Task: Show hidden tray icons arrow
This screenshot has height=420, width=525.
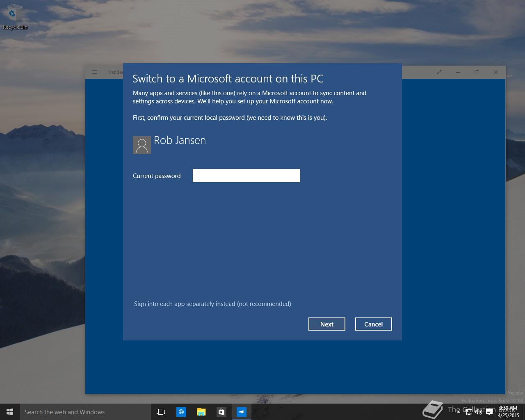Action: (458, 412)
